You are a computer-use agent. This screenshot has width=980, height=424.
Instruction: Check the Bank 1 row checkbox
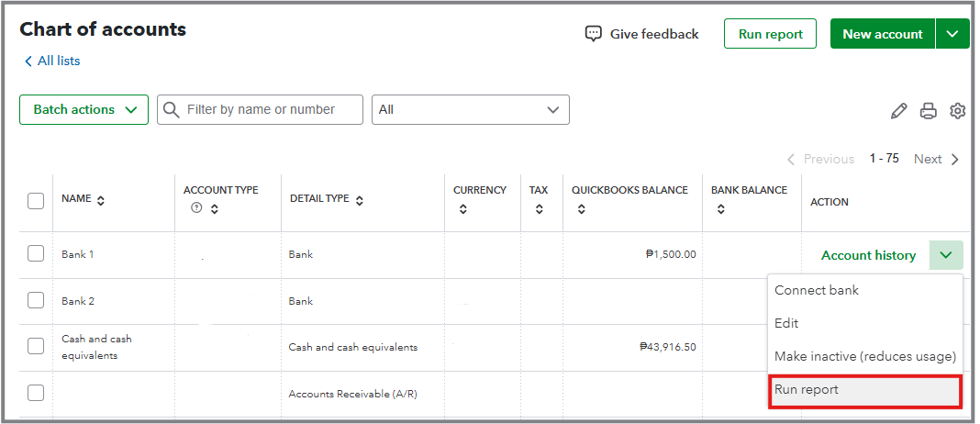[x=36, y=254]
